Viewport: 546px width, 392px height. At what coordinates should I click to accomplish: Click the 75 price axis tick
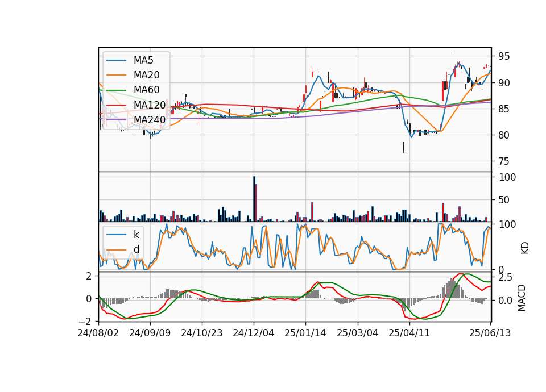pos(504,161)
